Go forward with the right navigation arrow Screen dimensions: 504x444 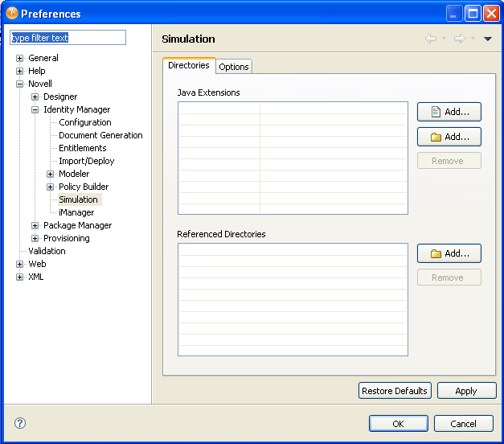point(459,39)
